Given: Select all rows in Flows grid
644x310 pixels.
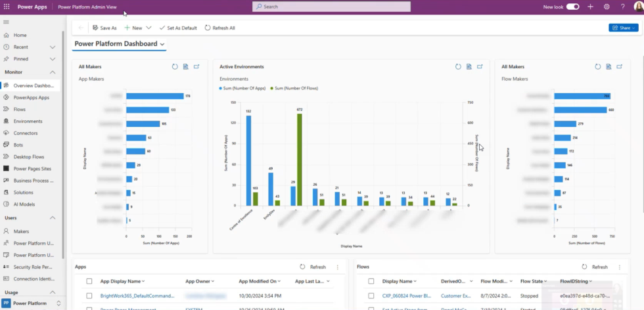Looking at the screenshot, I should point(371,280).
